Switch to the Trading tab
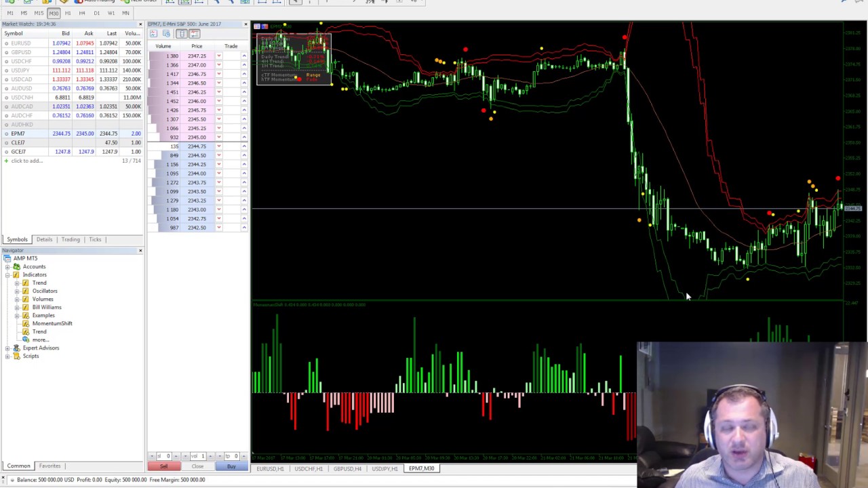Viewport: 868px width, 488px height. coord(71,239)
